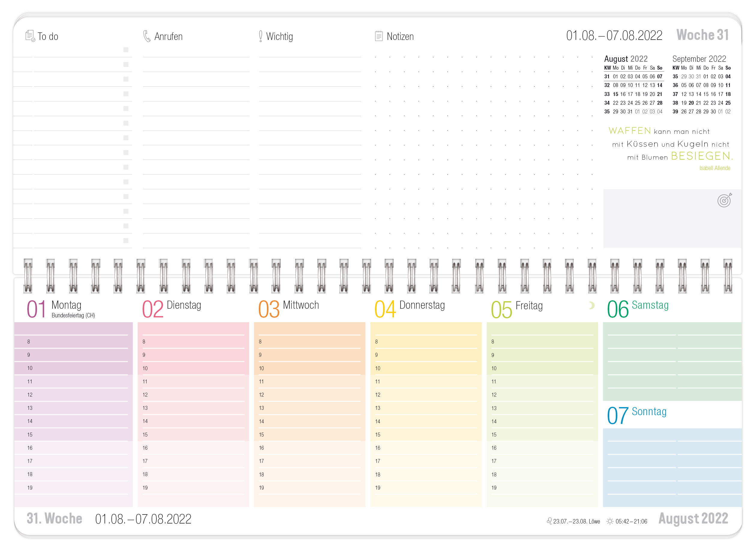Click the target goal icon

724,200
